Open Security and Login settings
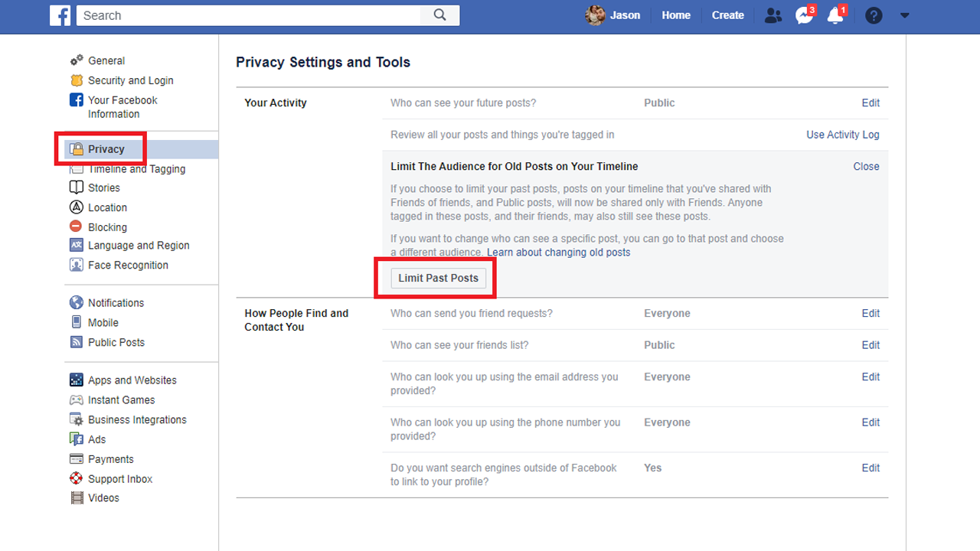Screen dimensions: 980x551 click(131, 80)
